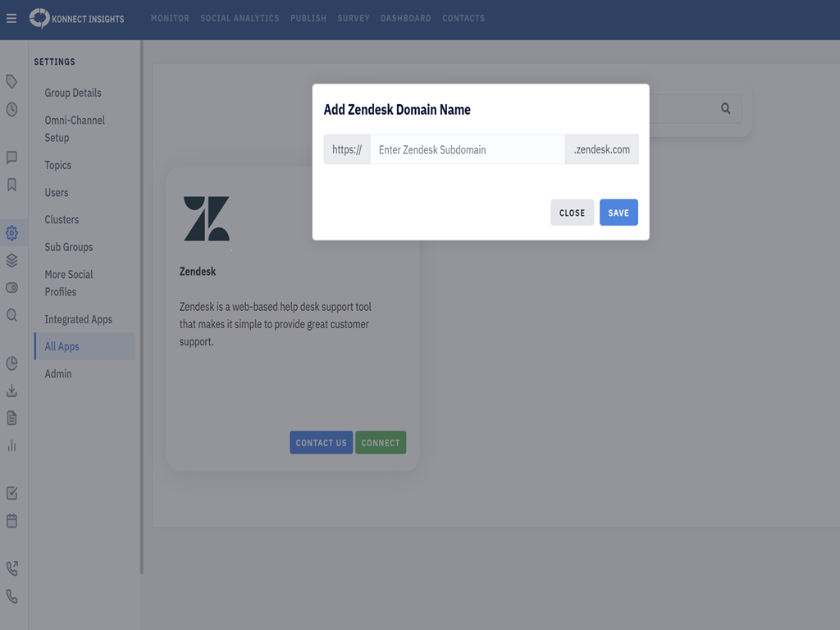Select the bookmark icon in the sidebar rail
The width and height of the screenshot is (840, 630).
click(x=11, y=185)
